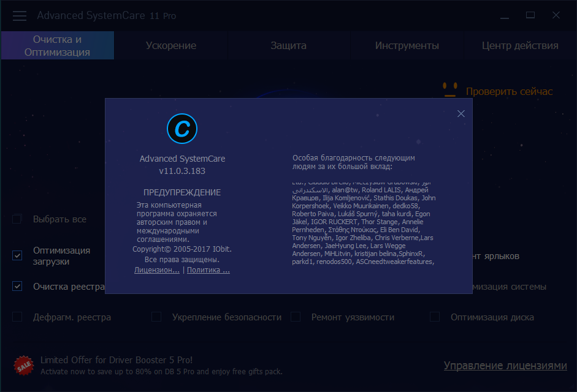
Task: Open the 'Политика ...' privacy link
Action: (208, 270)
